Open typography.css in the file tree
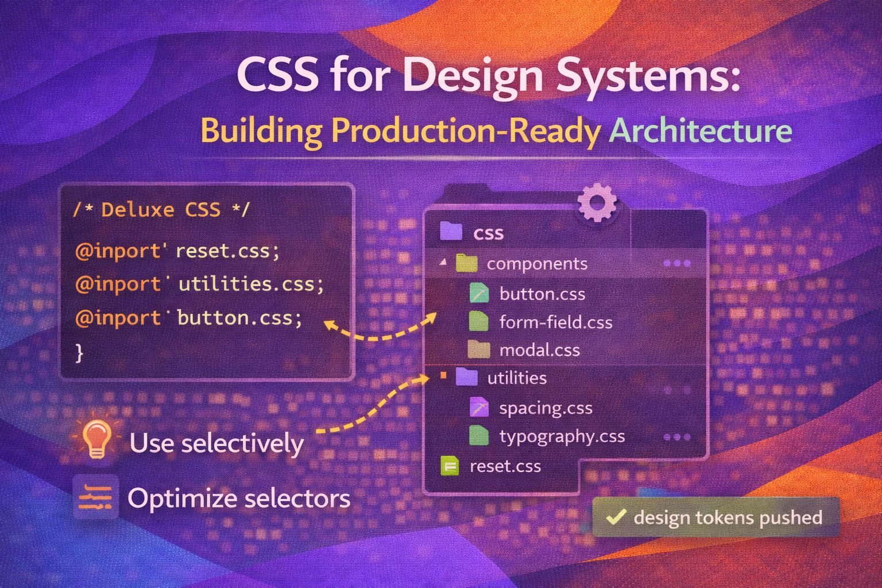The height and width of the screenshot is (588, 882). pos(562,436)
